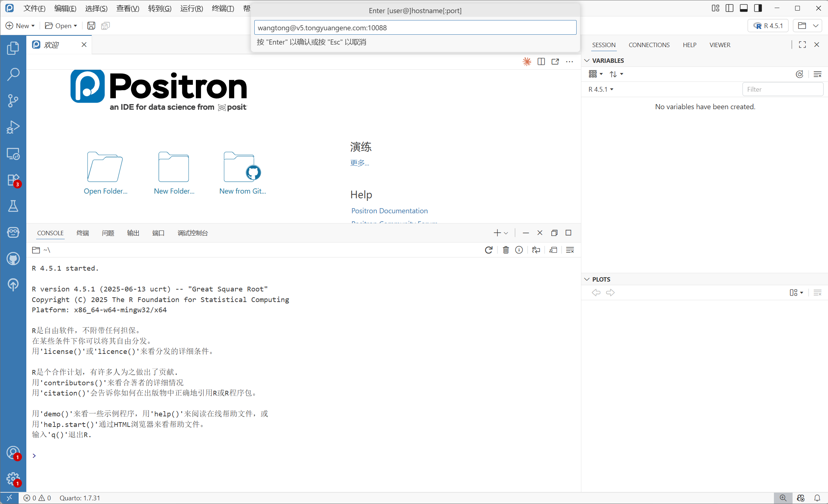Click the Save All toolbar icon
Screen dimensions: 828x504
tap(105, 26)
